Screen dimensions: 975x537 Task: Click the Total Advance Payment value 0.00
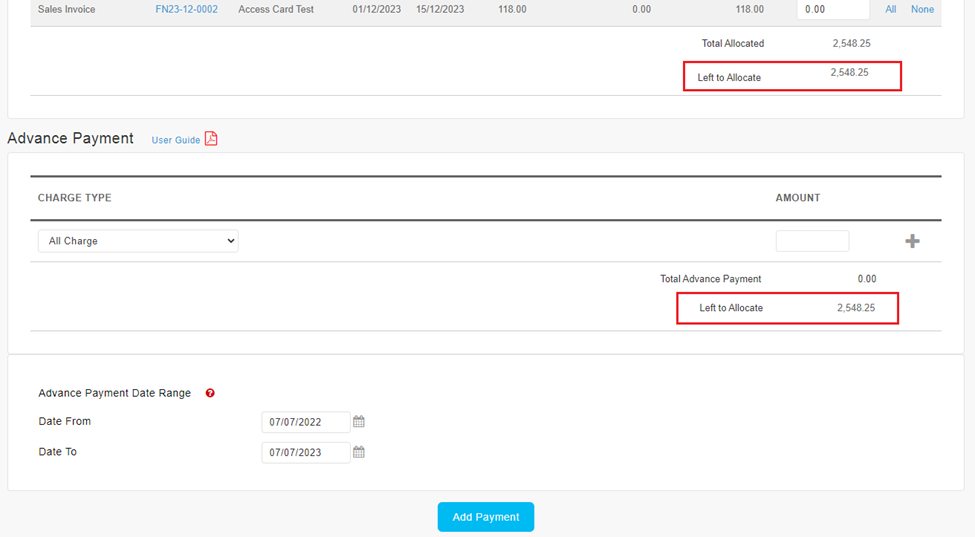click(x=866, y=279)
